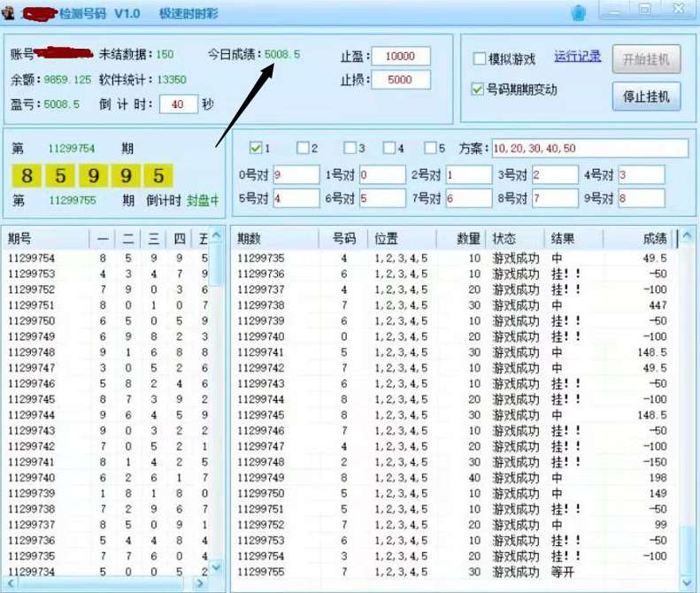The image size is (700, 593).
Task: Click the results table scroll-down arrow
Action: tap(687, 582)
